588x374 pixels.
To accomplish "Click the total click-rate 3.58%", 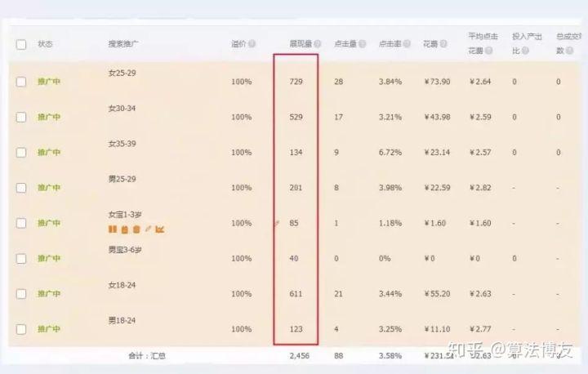I will point(390,355).
